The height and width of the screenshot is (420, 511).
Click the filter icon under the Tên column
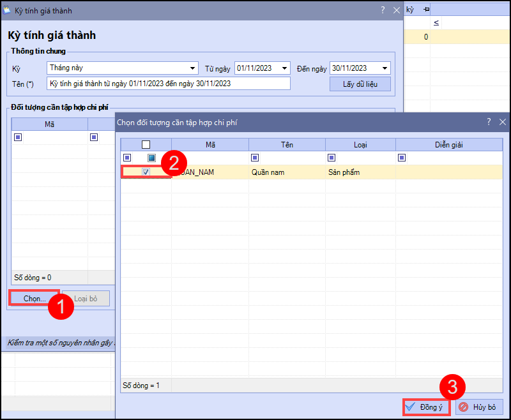point(256,158)
